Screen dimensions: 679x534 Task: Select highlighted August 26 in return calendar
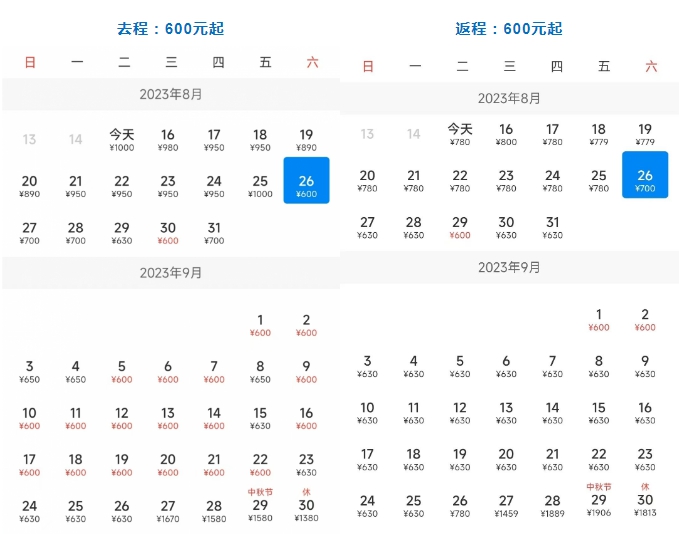(645, 181)
